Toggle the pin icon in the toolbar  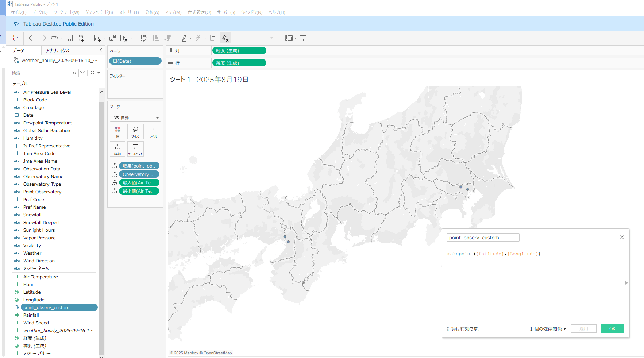tap(225, 38)
